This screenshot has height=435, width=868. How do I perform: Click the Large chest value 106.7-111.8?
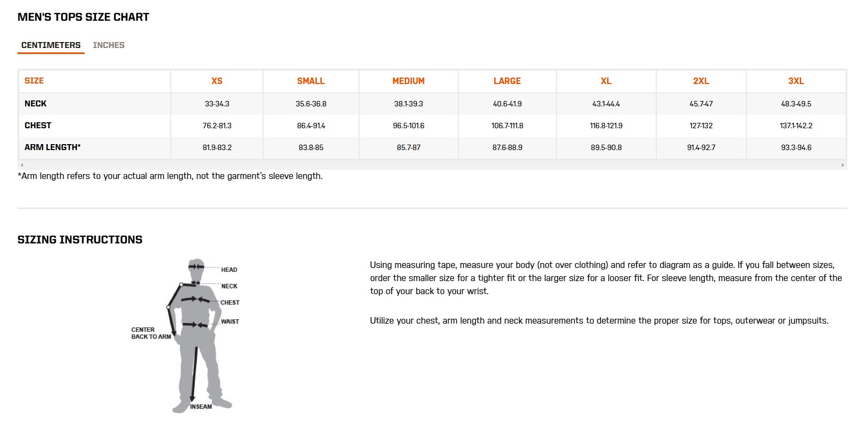507,126
